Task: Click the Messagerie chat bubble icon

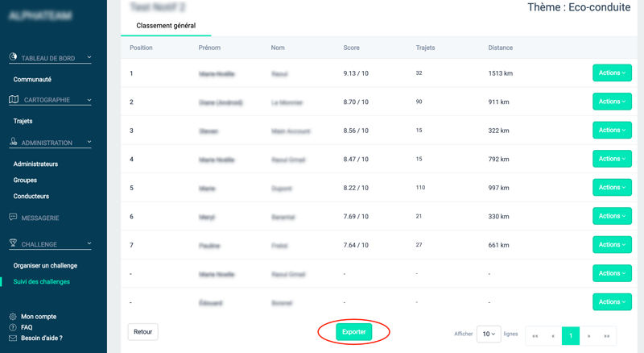Action: pos(14,218)
